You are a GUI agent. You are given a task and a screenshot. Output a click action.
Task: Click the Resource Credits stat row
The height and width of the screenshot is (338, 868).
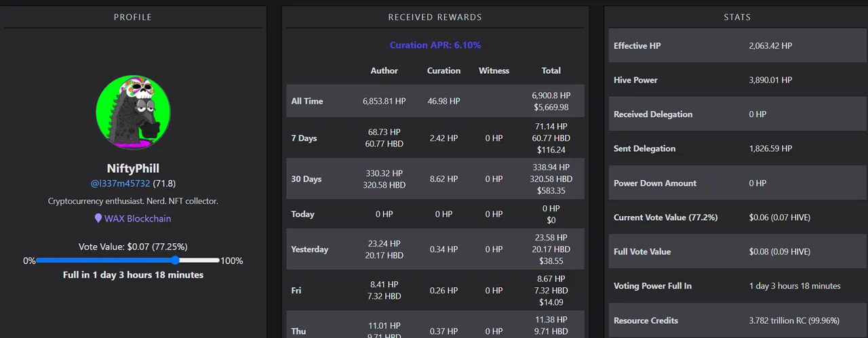pos(738,320)
